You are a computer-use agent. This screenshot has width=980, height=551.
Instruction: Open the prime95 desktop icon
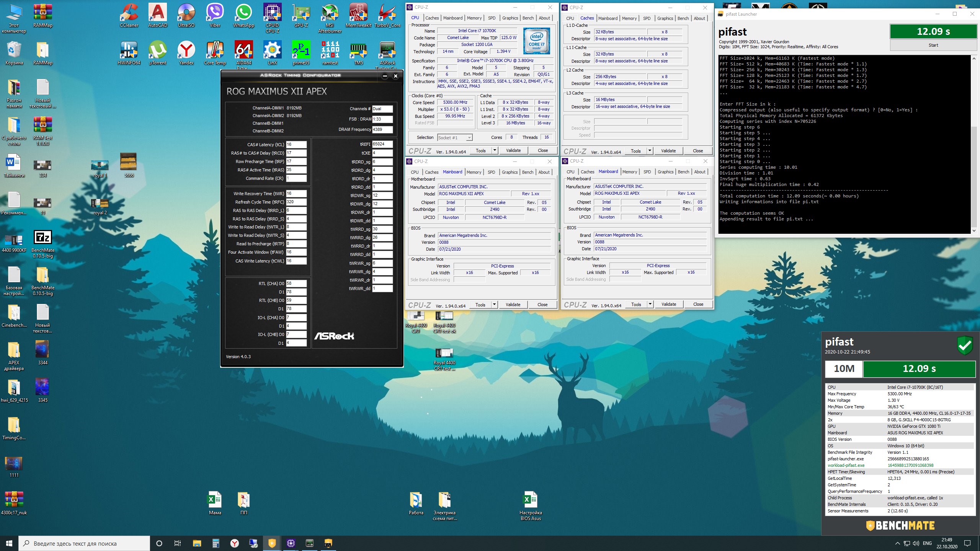click(301, 53)
